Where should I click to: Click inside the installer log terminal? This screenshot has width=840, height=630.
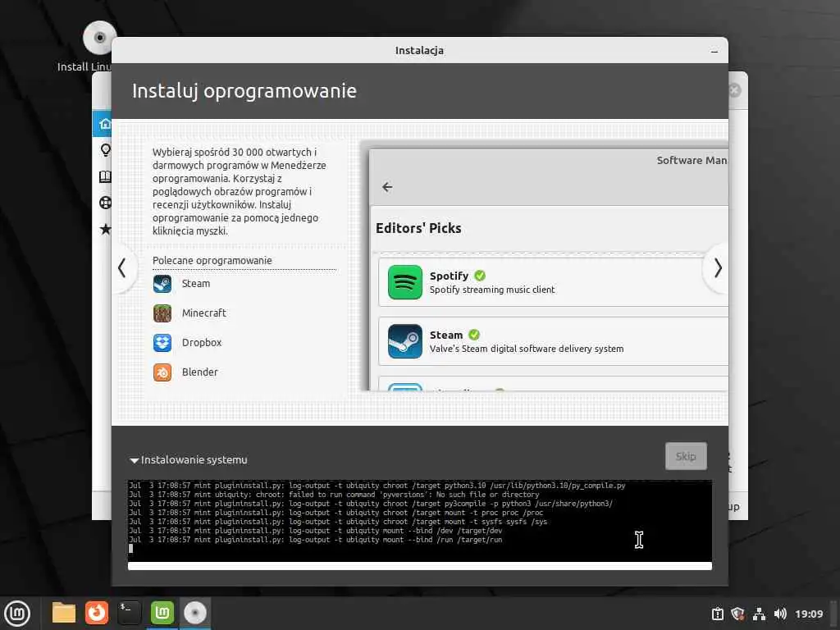click(420, 521)
